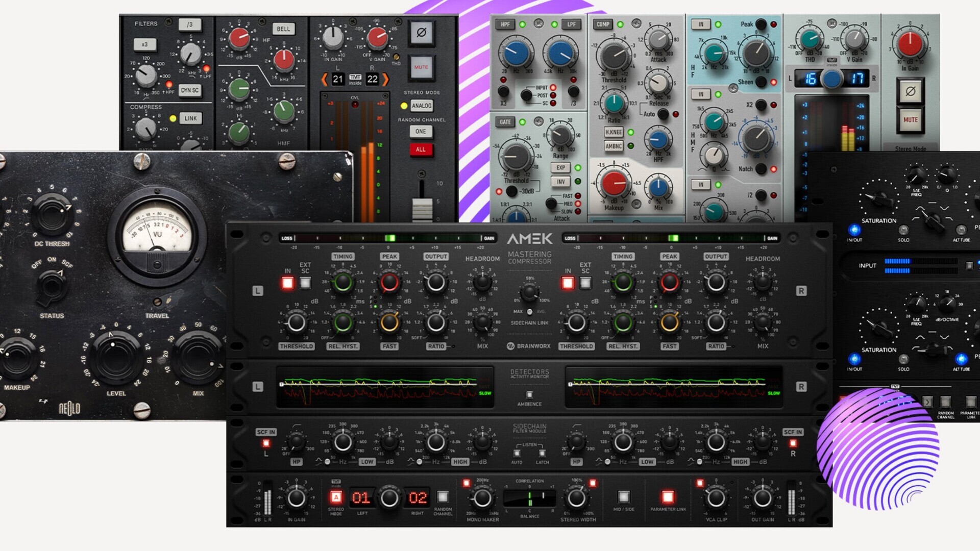
Task: Click the OUT GAIN knob
Action: (762, 498)
